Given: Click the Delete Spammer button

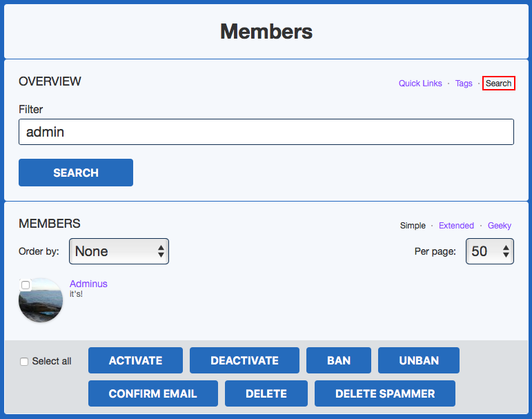Looking at the screenshot, I should pyautogui.click(x=385, y=393).
